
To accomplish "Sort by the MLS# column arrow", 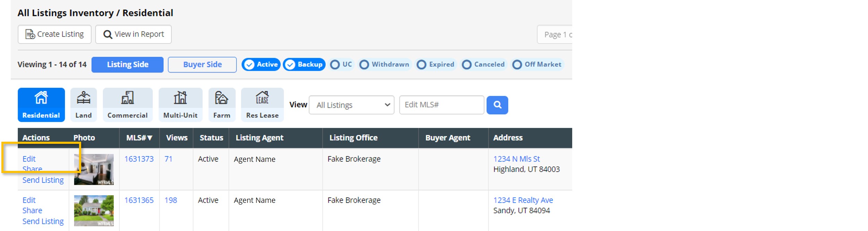I will tap(150, 138).
